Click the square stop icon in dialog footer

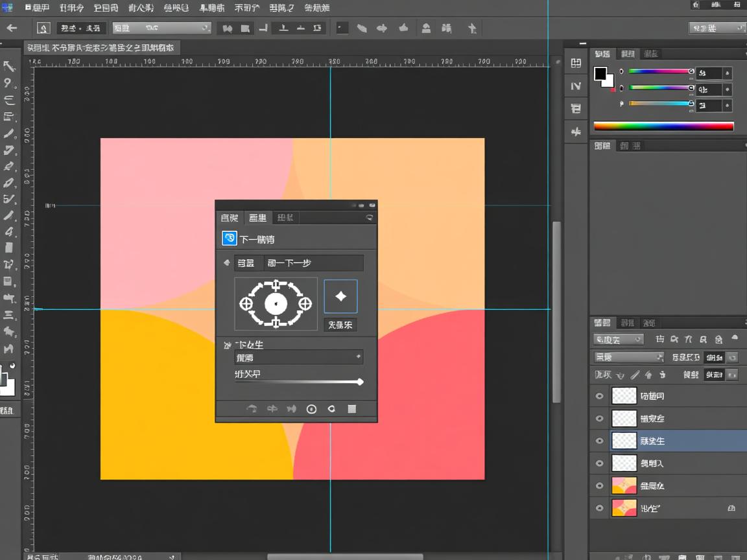coord(351,409)
